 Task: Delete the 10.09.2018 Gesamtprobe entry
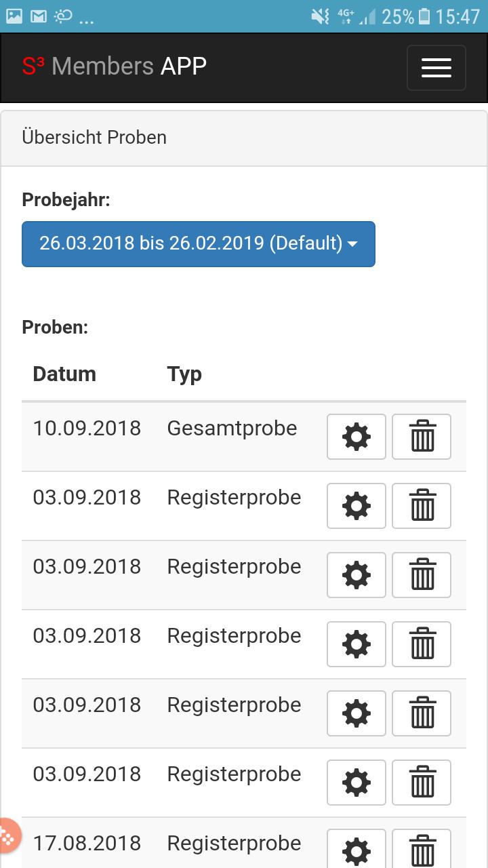pos(422,437)
